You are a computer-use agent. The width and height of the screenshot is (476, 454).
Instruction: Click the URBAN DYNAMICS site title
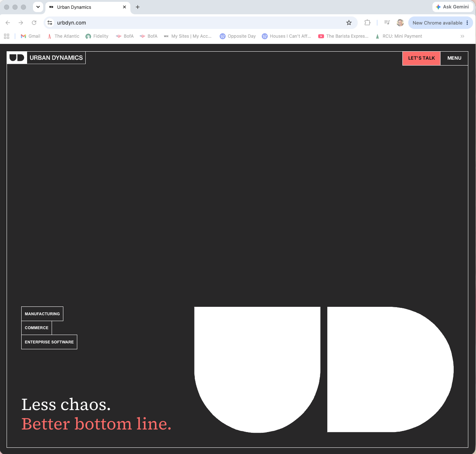click(x=56, y=58)
